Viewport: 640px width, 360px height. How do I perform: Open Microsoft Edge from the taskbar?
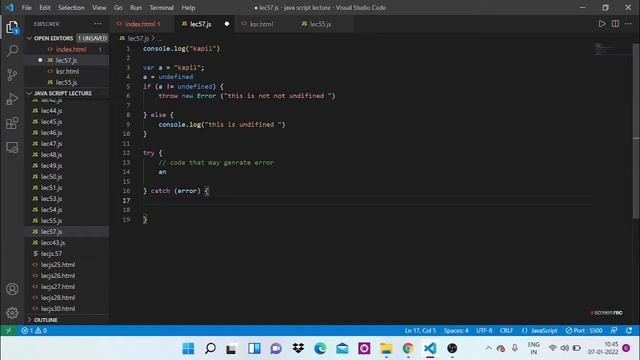coord(320,348)
